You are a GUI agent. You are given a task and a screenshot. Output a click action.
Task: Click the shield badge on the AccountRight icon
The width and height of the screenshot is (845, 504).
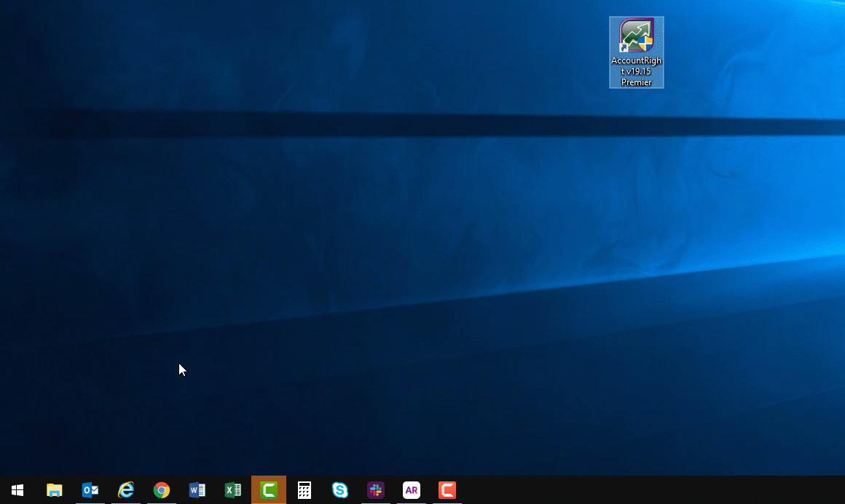point(645,44)
